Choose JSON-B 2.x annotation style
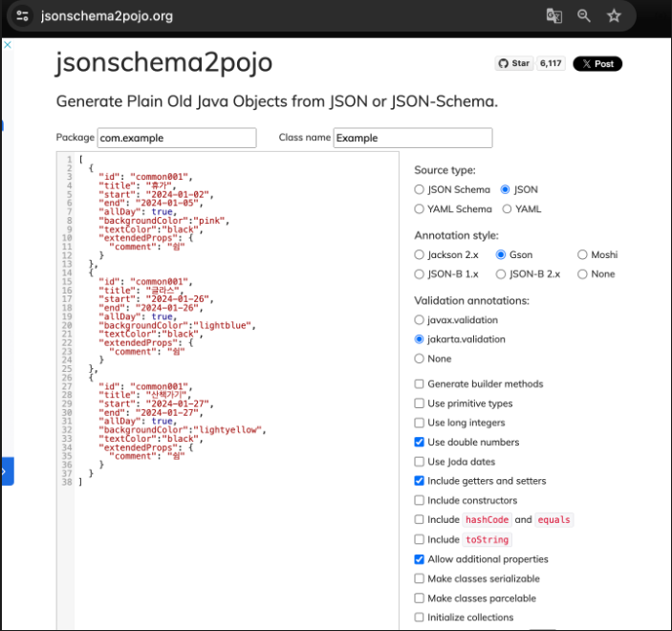The width and height of the screenshot is (672, 631). pyautogui.click(x=501, y=274)
